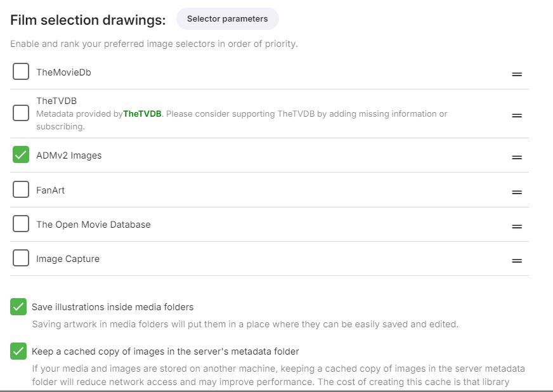The width and height of the screenshot is (553, 392).
Task: Click the ADMv2 Images reorder handle
Action: (x=517, y=157)
